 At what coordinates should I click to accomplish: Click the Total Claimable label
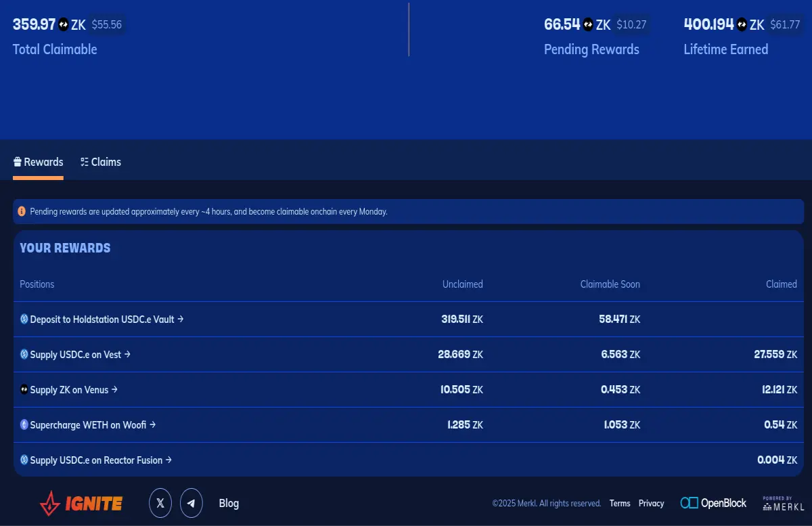(x=55, y=49)
